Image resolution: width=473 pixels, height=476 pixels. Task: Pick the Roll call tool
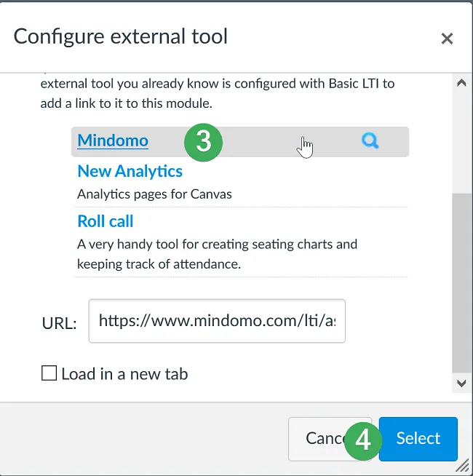tap(106, 221)
